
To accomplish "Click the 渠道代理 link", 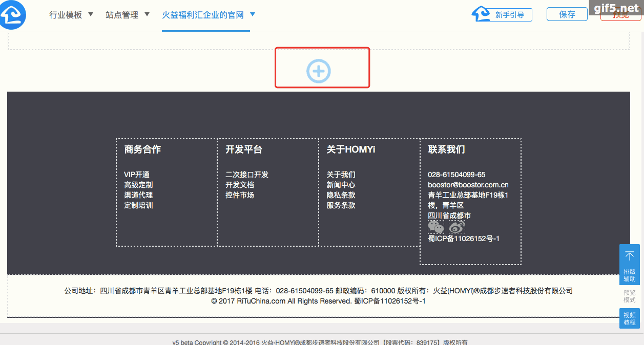I will [x=138, y=195].
